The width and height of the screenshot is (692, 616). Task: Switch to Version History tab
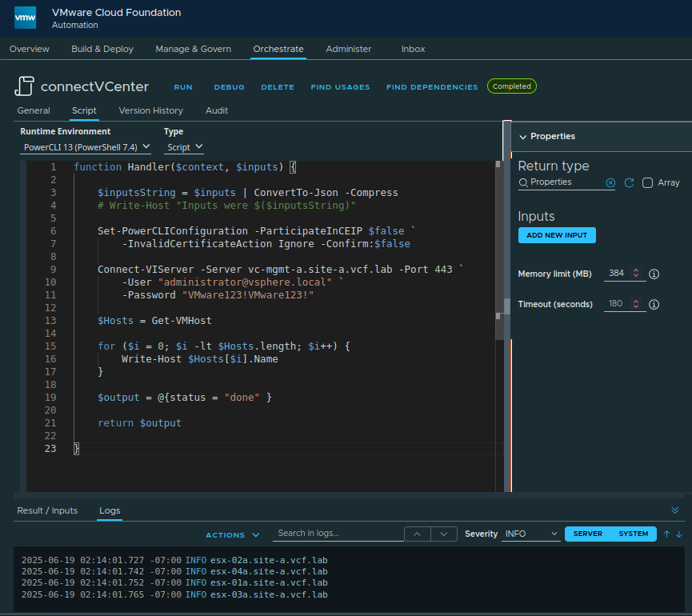(151, 110)
